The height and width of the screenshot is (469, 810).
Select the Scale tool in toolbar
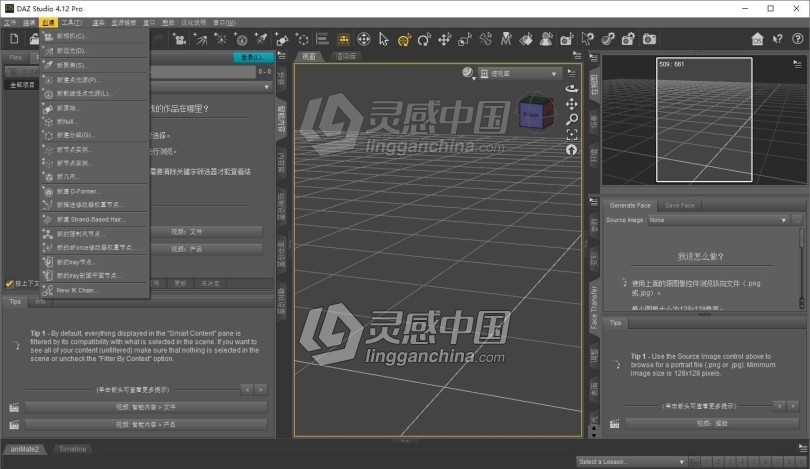(465, 39)
